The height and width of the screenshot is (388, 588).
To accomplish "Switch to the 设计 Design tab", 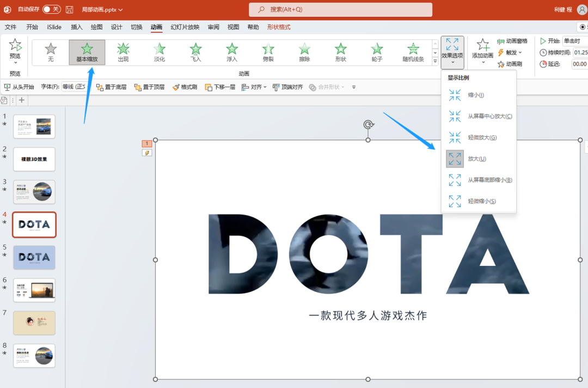I will coord(117,27).
